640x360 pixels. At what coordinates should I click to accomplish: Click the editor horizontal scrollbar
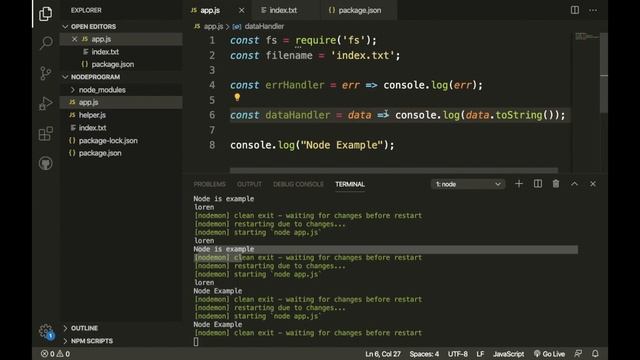coord(394,170)
